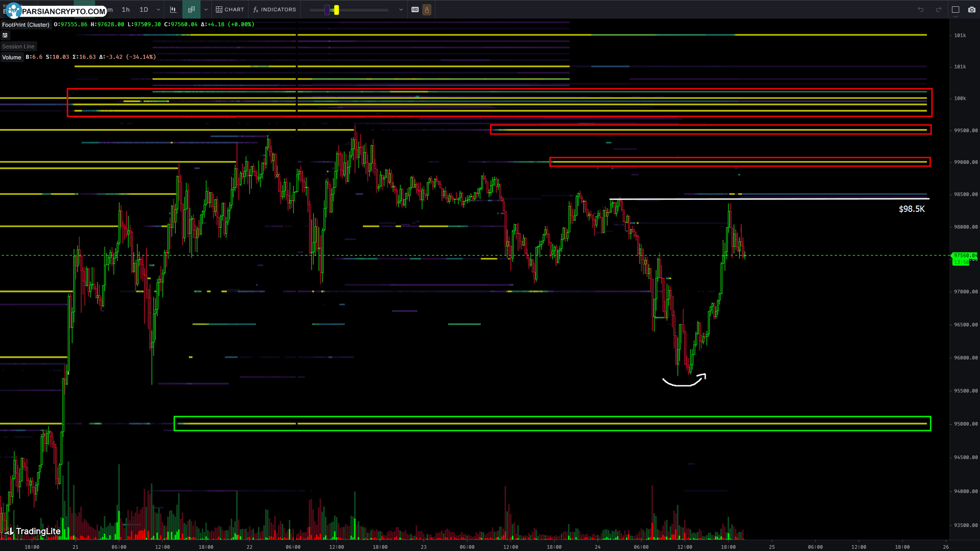The width and height of the screenshot is (980, 551).
Task: Open the timeframe dropdown arrow after 1D
Action: [x=158, y=10]
